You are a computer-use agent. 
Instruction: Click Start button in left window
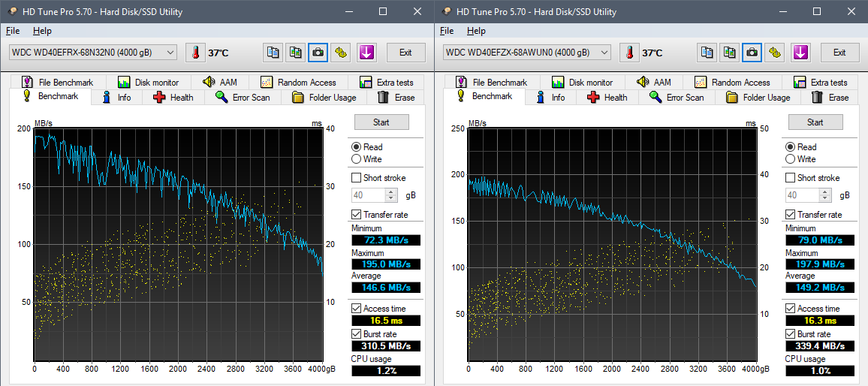tap(381, 122)
